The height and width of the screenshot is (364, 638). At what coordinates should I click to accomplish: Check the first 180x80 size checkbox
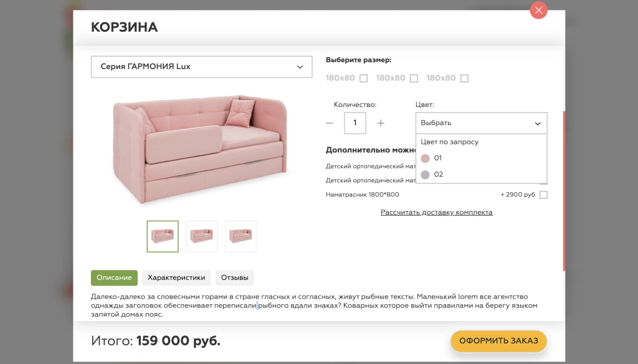[x=364, y=78]
